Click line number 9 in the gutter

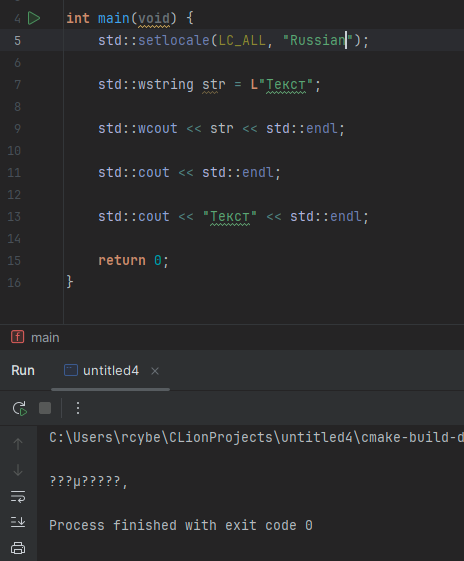(x=17, y=128)
